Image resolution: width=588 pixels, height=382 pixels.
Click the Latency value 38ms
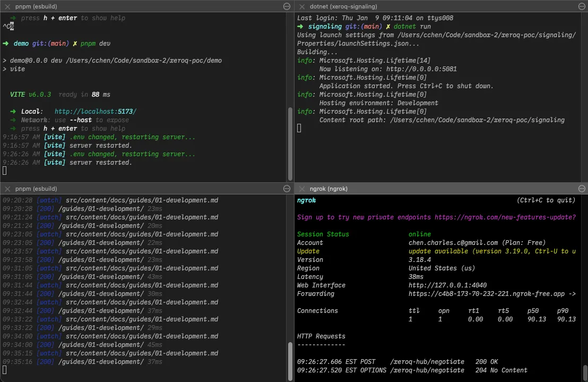416,277
